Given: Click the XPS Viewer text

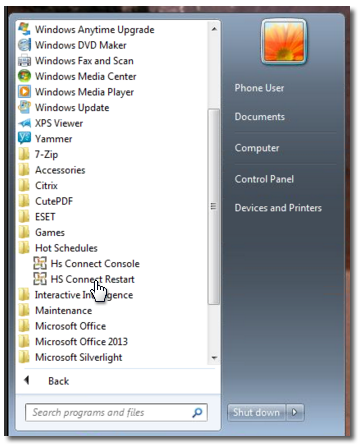Looking at the screenshot, I should (59, 123).
